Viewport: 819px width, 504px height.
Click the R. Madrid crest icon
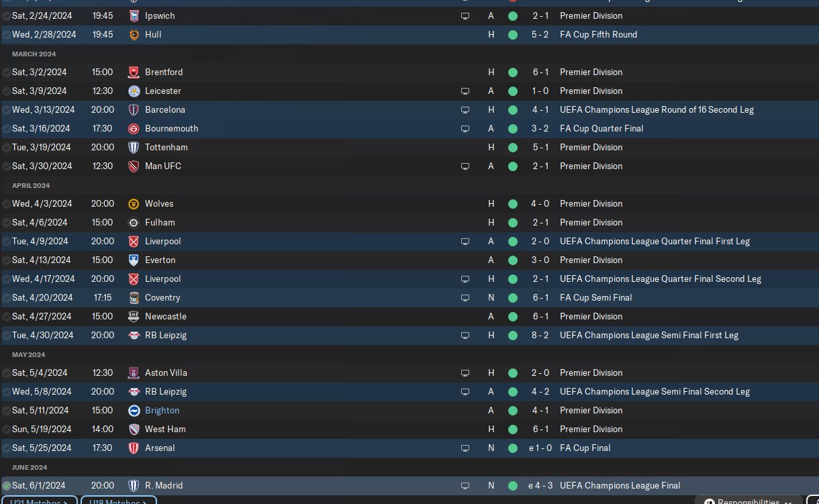(x=134, y=485)
